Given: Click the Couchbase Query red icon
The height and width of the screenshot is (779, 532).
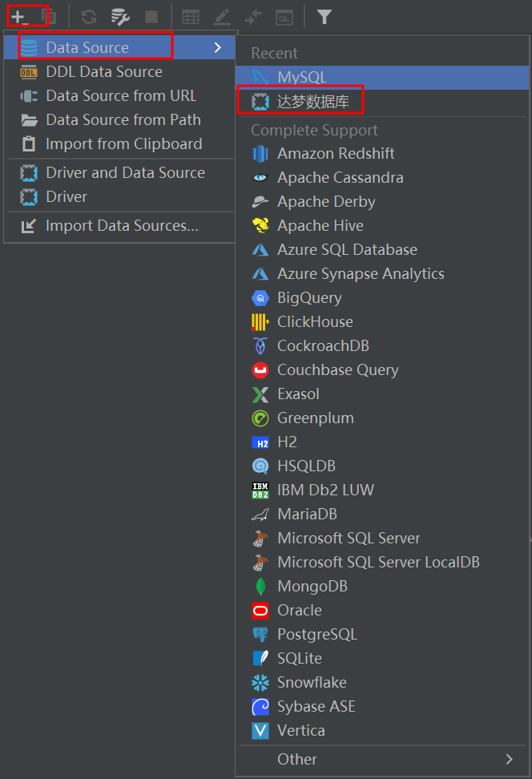Looking at the screenshot, I should (x=260, y=369).
